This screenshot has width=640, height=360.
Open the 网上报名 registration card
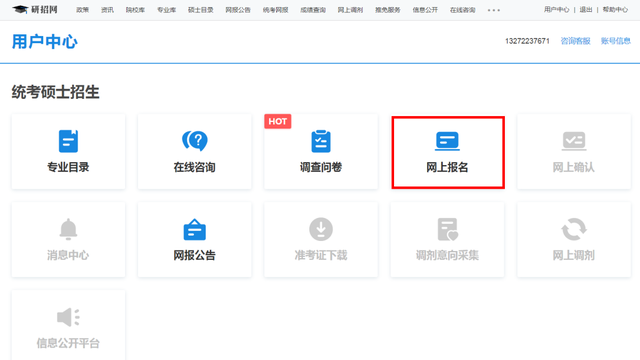tap(448, 152)
